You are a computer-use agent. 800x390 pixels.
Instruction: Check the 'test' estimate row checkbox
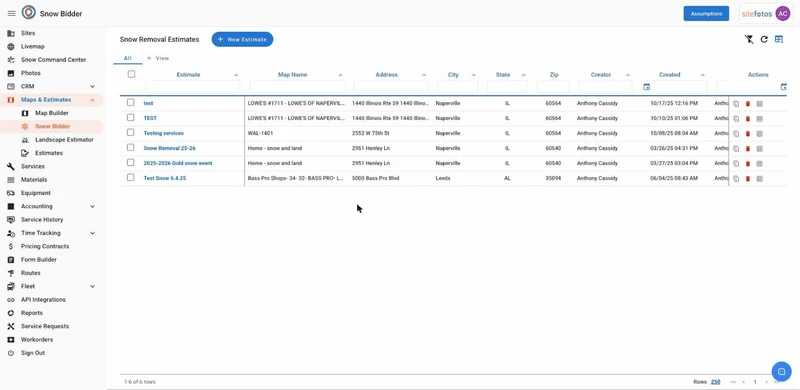[131, 103]
